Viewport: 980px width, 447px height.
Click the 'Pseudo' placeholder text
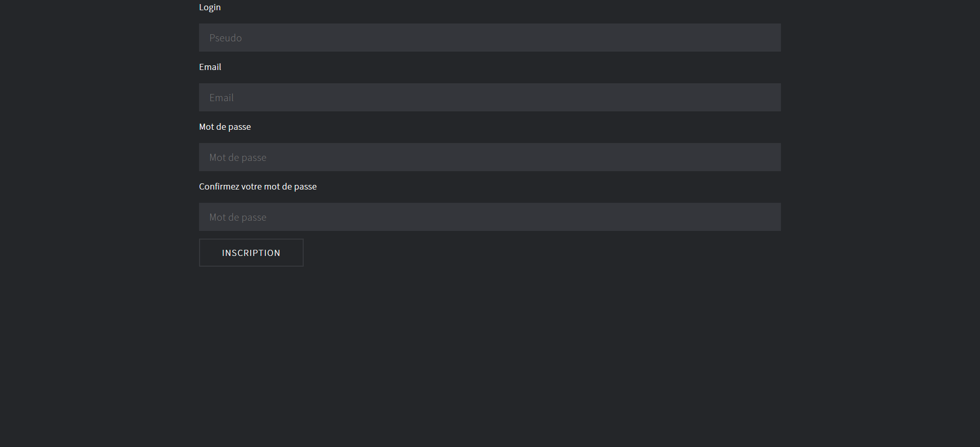coord(225,38)
